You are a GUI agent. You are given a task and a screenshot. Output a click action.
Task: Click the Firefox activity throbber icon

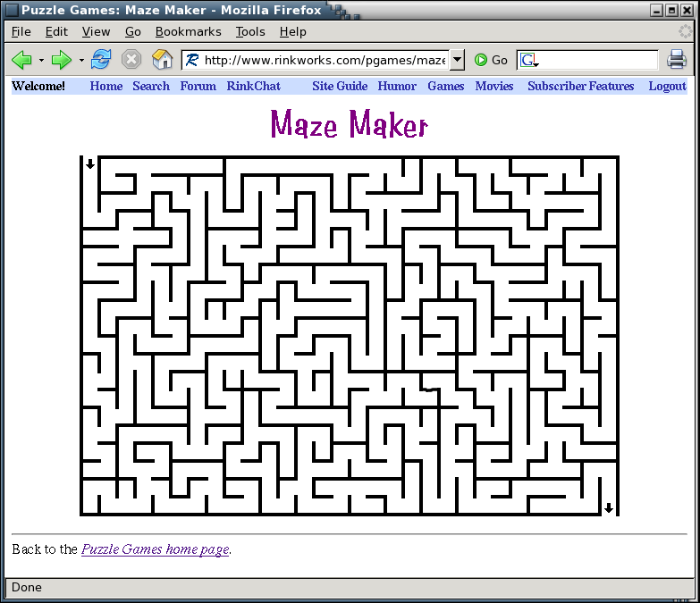686,31
